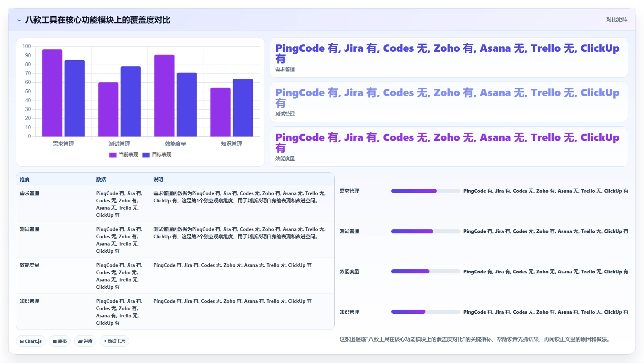This screenshot has height=363, width=644.
Task: Click the value text right of 需求管理 progress bar
Action: [x=546, y=191]
